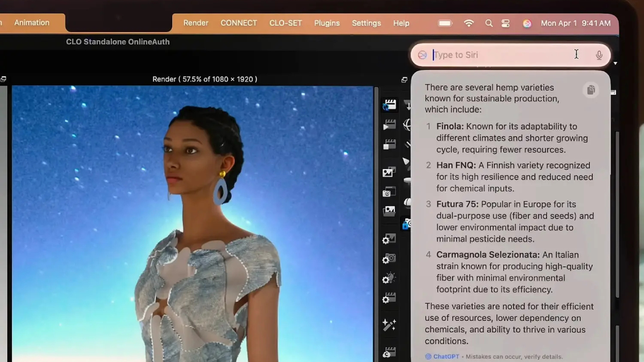
Task: Copy Siri's hemp varieties response
Action: point(591,90)
